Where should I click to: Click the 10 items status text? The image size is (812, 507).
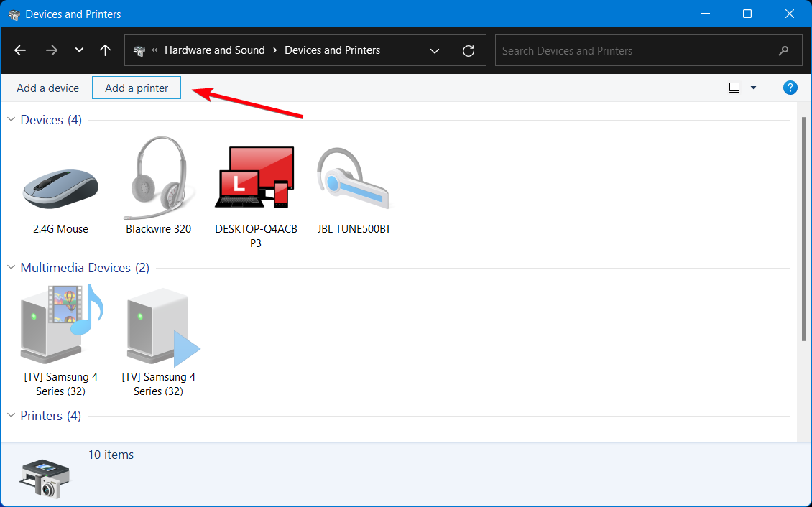tap(111, 455)
